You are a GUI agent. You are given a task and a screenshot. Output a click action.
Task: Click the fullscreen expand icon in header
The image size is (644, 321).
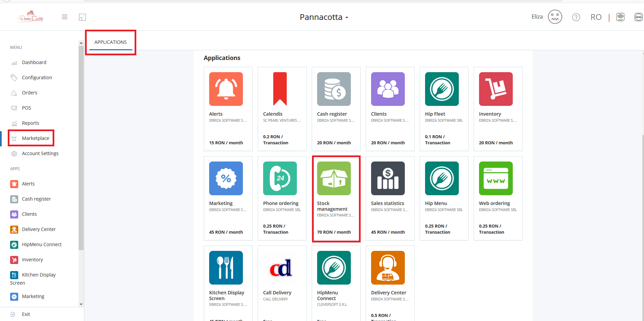pyautogui.click(x=82, y=17)
